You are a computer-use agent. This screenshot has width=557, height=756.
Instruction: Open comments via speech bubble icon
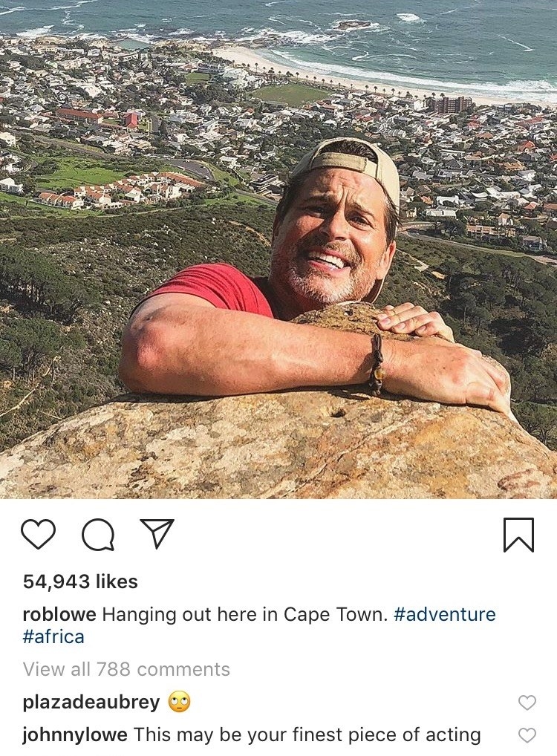point(98,535)
